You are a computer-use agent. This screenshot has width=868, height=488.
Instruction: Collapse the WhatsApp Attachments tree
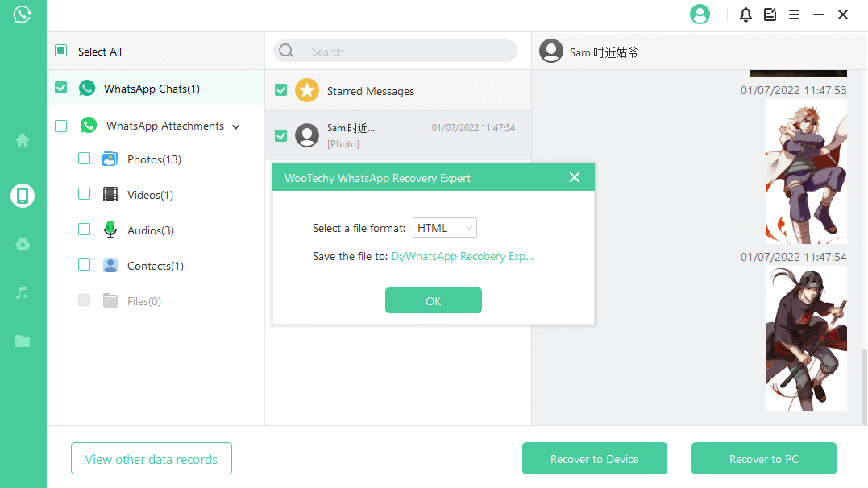(236, 126)
